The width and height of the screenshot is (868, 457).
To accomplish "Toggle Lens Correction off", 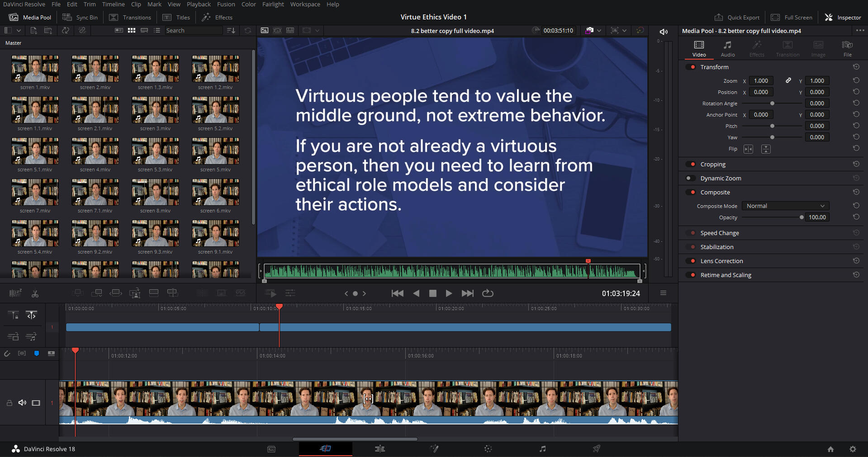I will coord(691,261).
